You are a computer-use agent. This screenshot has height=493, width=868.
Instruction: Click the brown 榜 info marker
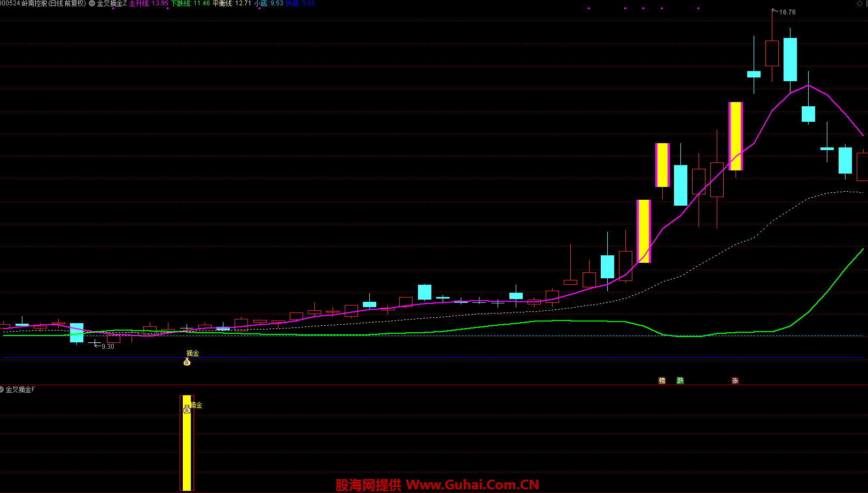click(x=662, y=381)
